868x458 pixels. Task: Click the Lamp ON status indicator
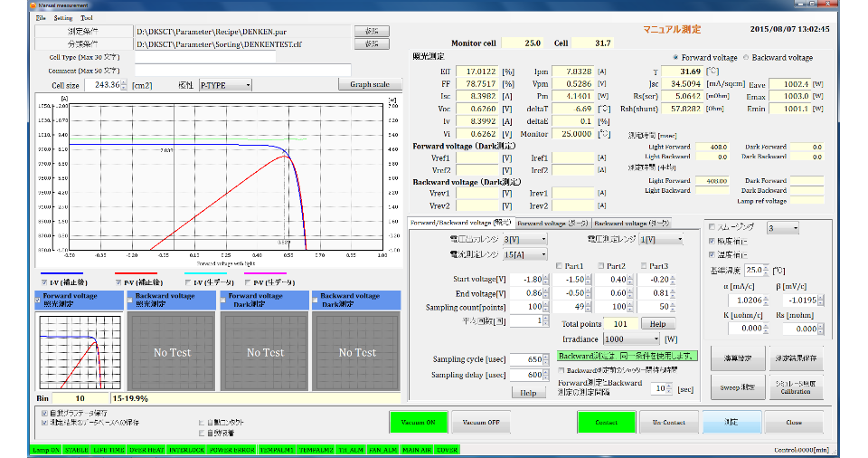[x=46, y=449]
